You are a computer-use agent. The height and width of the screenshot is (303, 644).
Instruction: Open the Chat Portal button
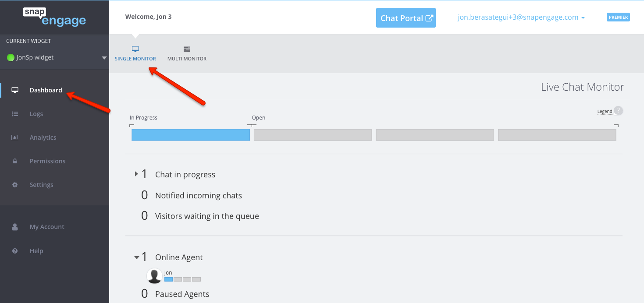click(x=406, y=18)
